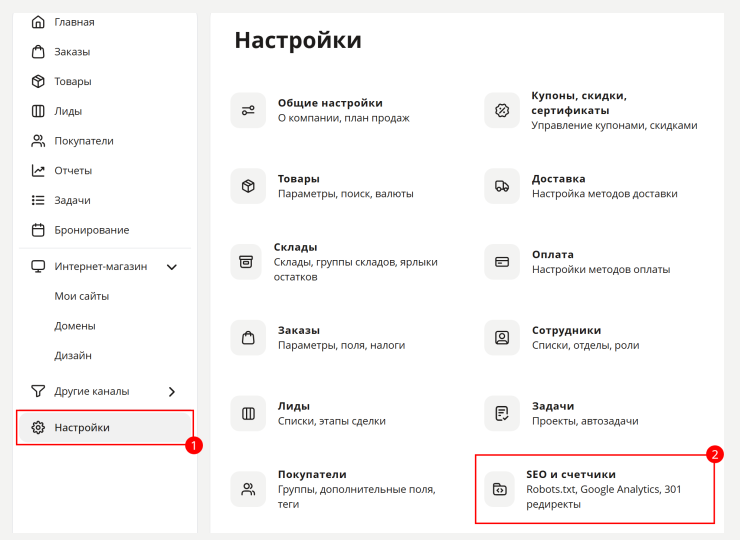This screenshot has height=540, width=740.
Task: Click 'Настройка методов доставки' description
Action: pyautogui.click(x=605, y=194)
